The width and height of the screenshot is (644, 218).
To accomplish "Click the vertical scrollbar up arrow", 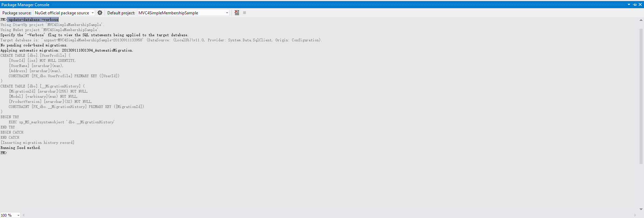I will (641, 20).
